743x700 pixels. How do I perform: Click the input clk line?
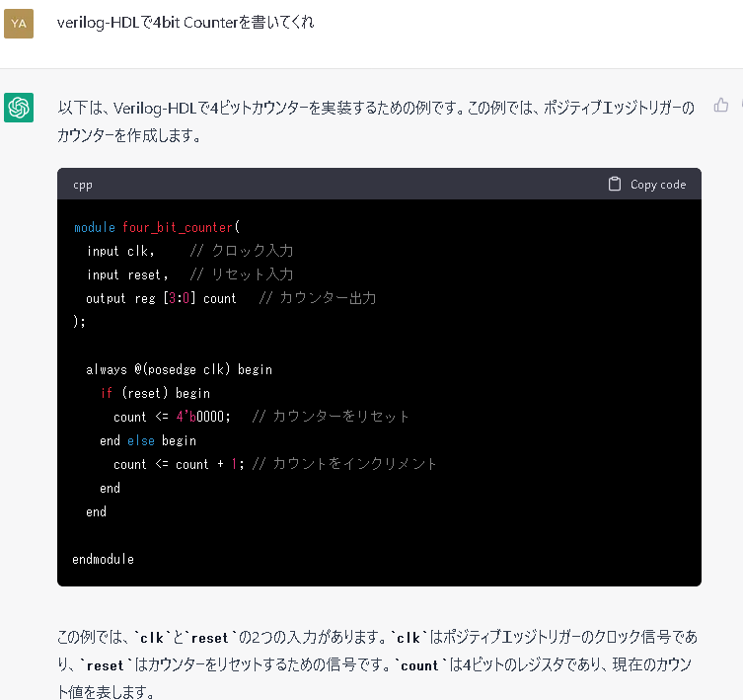[x=189, y=251]
